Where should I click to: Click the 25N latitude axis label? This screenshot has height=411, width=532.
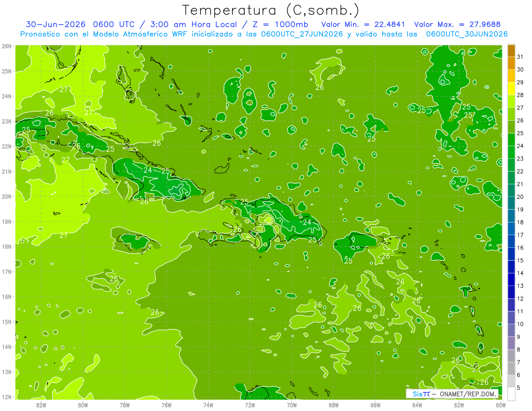pyautogui.click(x=7, y=71)
